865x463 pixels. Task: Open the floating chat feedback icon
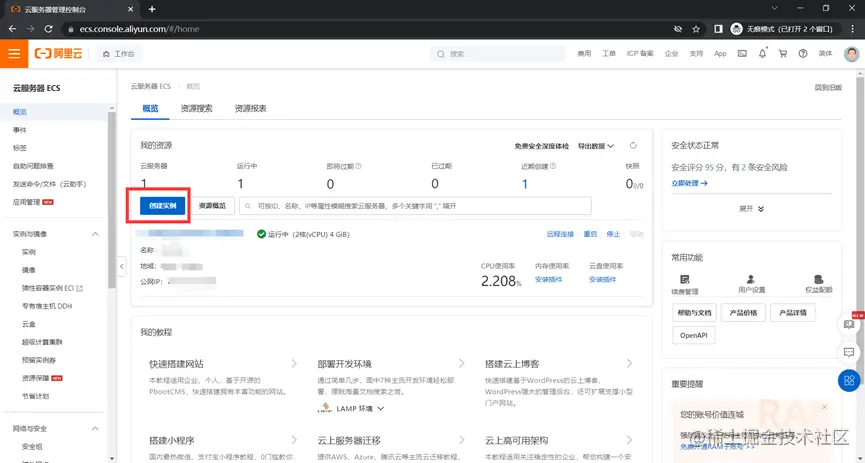tap(849, 352)
